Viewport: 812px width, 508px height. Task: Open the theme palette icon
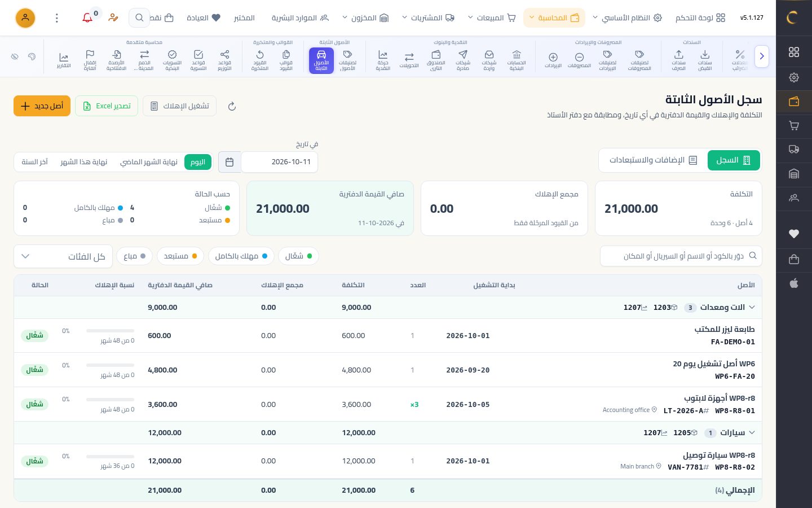32,56
